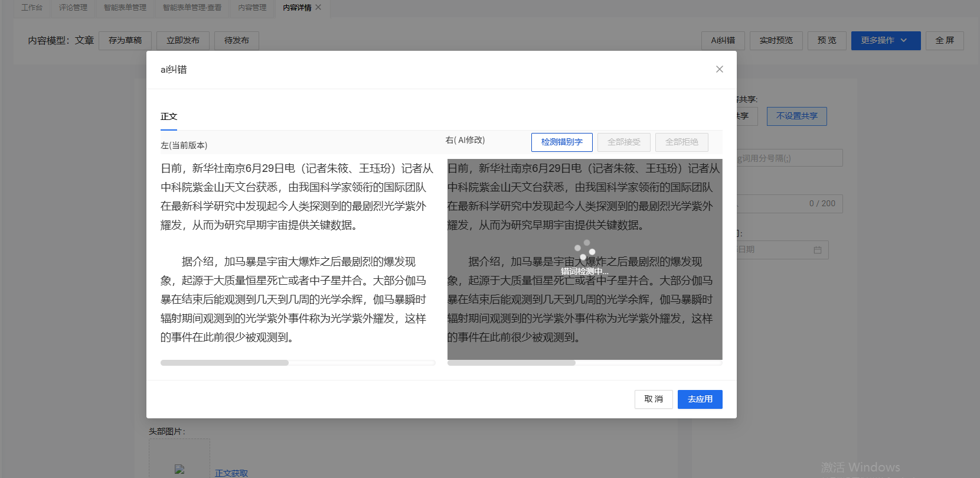Click the 检测错别字 button
The height and width of the screenshot is (478, 980).
point(561,142)
